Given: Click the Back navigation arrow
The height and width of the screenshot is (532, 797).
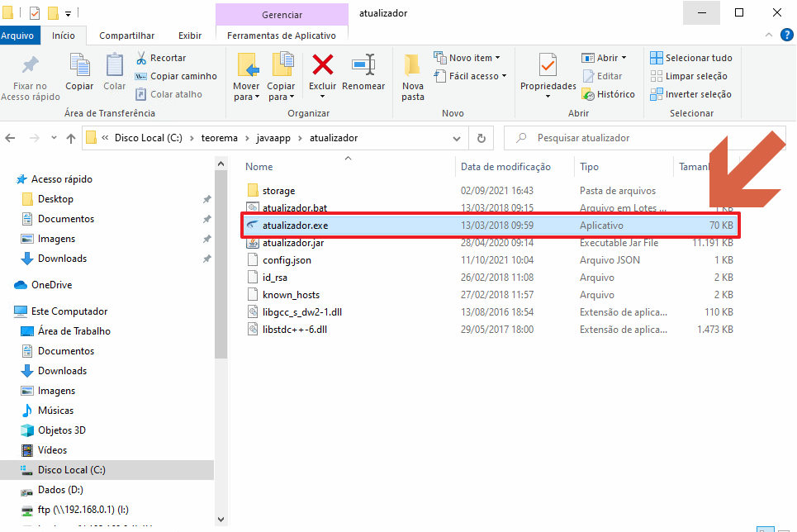Looking at the screenshot, I should (10, 138).
